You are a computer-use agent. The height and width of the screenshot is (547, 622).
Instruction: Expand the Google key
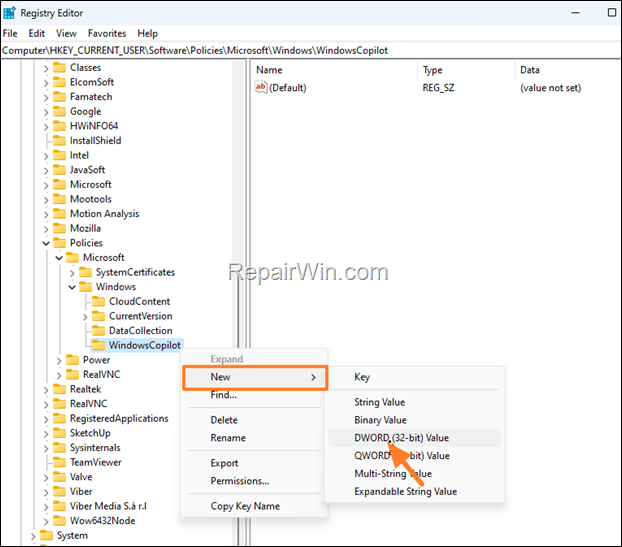(x=46, y=112)
